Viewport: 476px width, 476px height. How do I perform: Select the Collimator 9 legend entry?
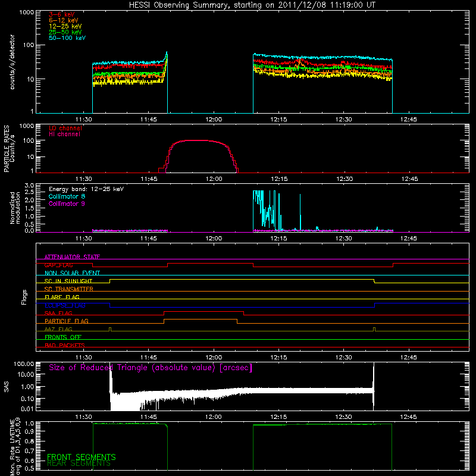tap(67, 203)
